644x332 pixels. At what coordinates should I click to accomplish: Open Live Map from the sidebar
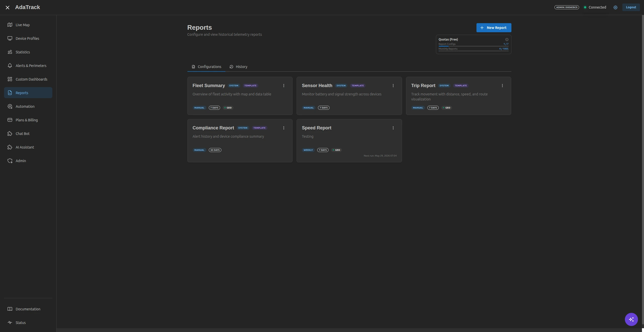coord(28,25)
